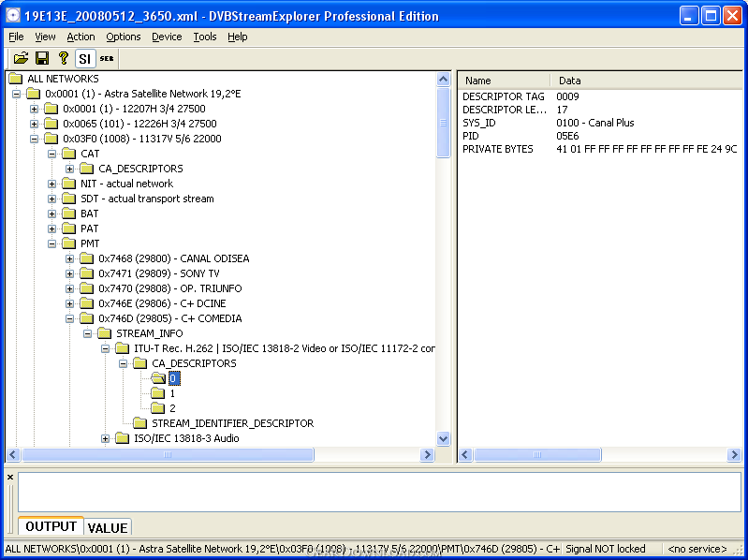Viewport: 748px width, 560px height.
Task: Click the Save disk toolbar icon
Action: point(42,58)
